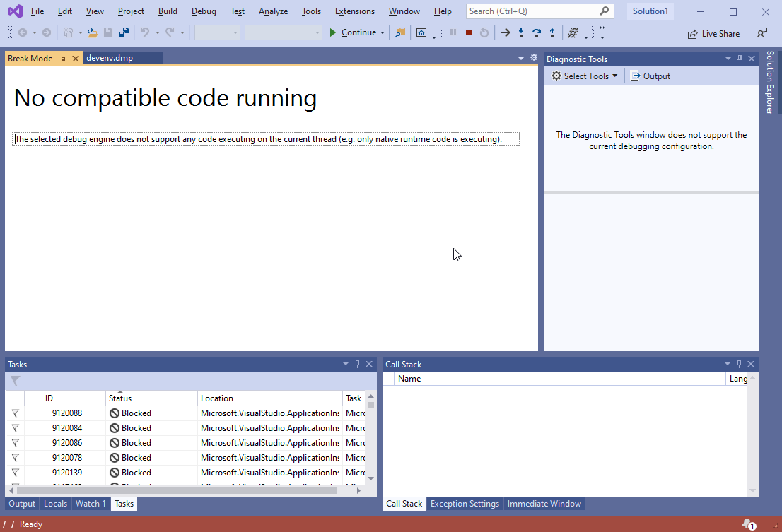Stop debugging with the red square
The height and width of the screenshot is (532, 782).
click(x=469, y=33)
